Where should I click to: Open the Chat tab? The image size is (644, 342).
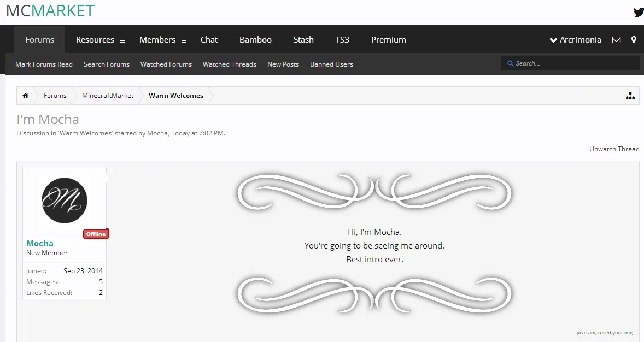click(209, 40)
